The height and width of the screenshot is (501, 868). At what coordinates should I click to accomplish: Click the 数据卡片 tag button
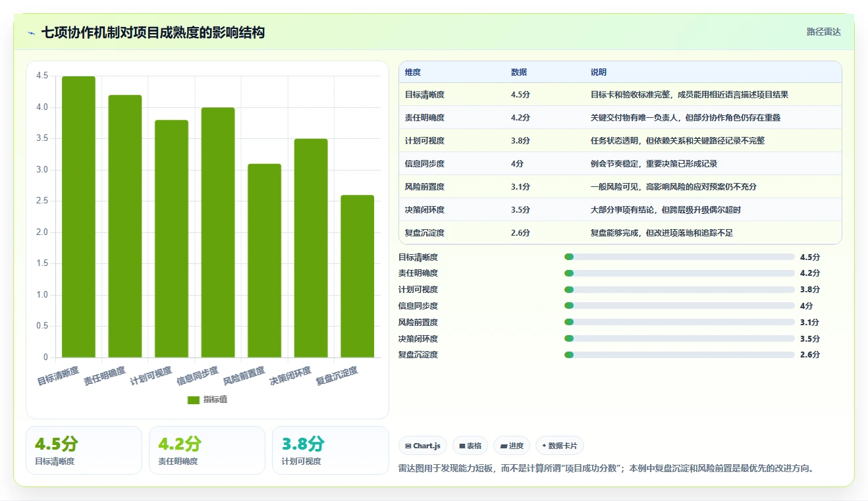click(560, 446)
